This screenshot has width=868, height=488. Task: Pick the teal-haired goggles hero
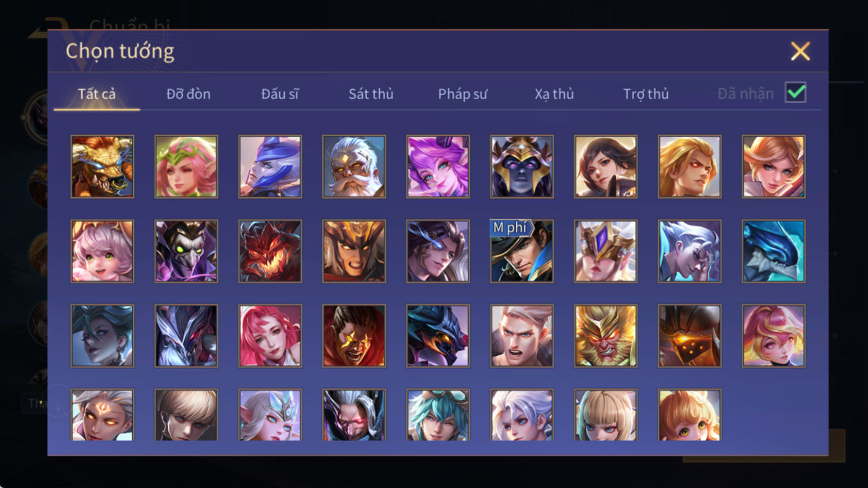(438, 415)
